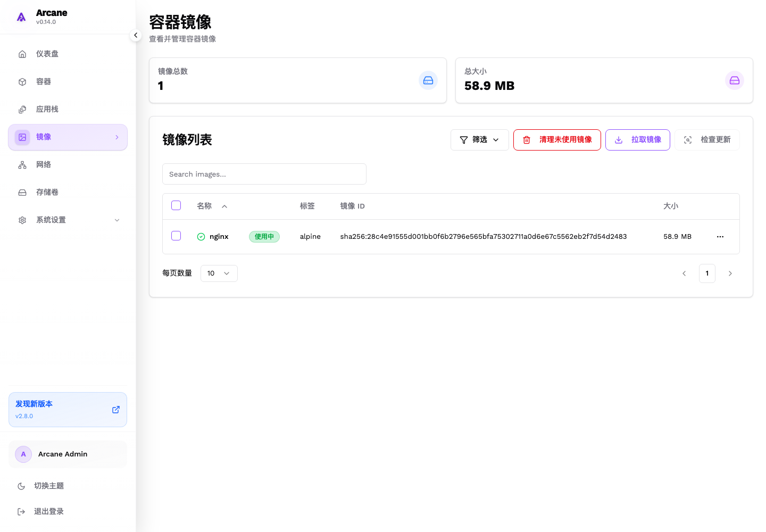The width and height of the screenshot is (766, 532).
Task: Click the alpine tag cell
Action: [x=310, y=237]
